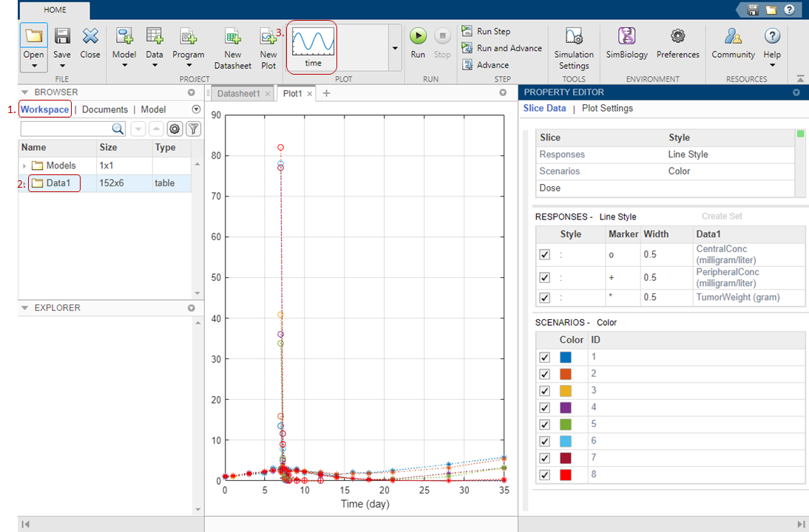Screen dimensions: 809x532
Task: Click the Program icon
Action: coord(189,36)
